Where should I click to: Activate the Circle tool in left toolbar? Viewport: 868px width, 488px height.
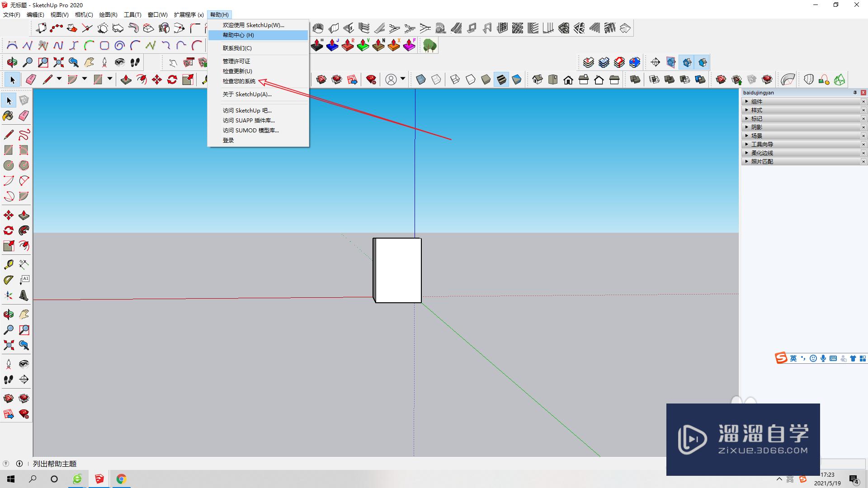tap(8, 165)
